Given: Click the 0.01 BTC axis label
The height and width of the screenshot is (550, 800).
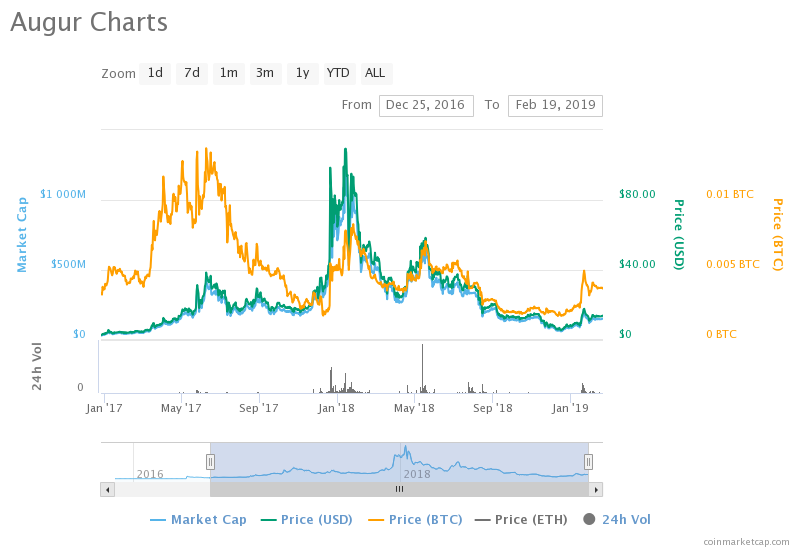Looking at the screenshot, I should 730,194.
